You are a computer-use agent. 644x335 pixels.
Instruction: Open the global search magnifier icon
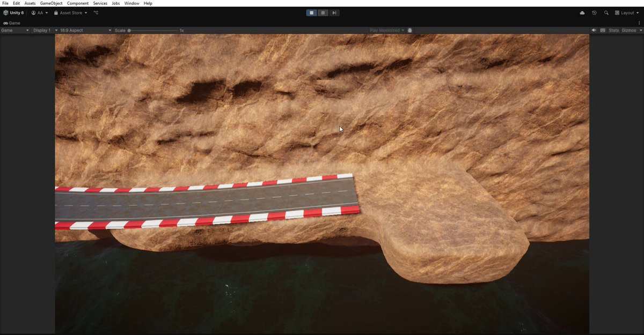[606, 13]
